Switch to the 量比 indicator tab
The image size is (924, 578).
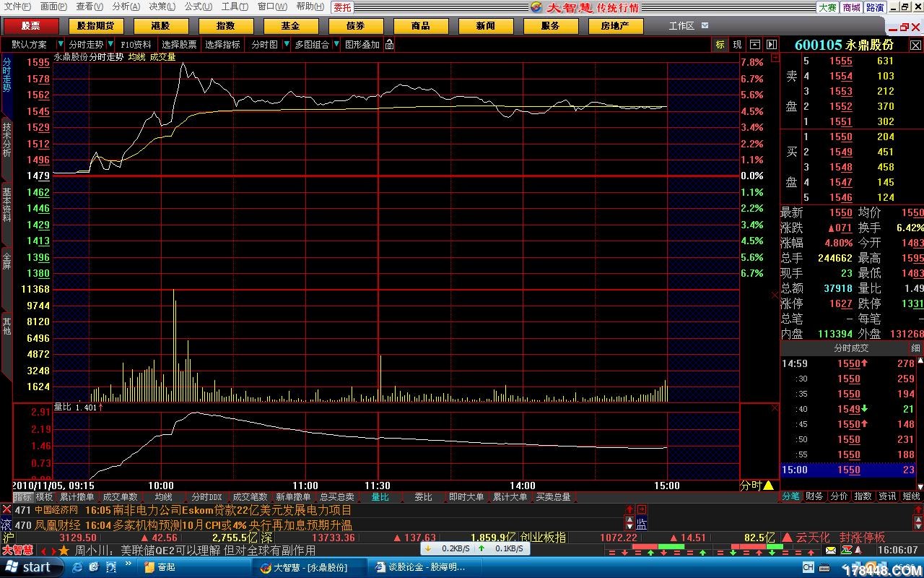[x=380, y=497]
